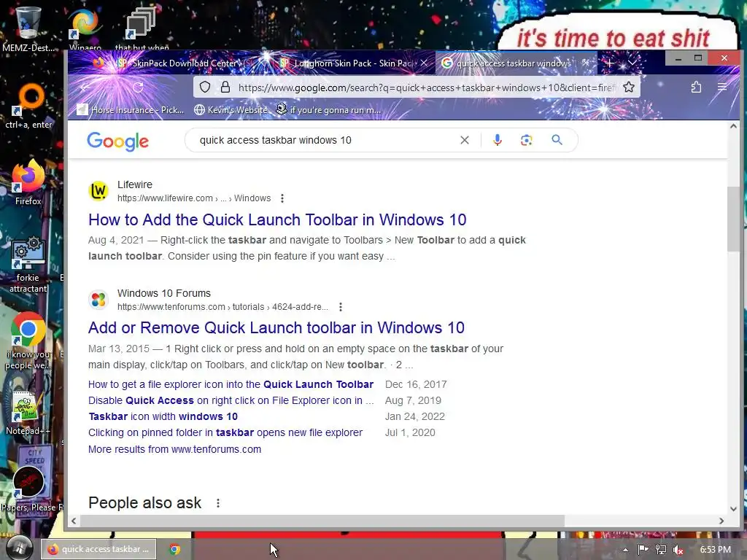Select Chrome 'i know you people' shortcut
The height and width of the screenshot is (560, 747).
point(28,341)
